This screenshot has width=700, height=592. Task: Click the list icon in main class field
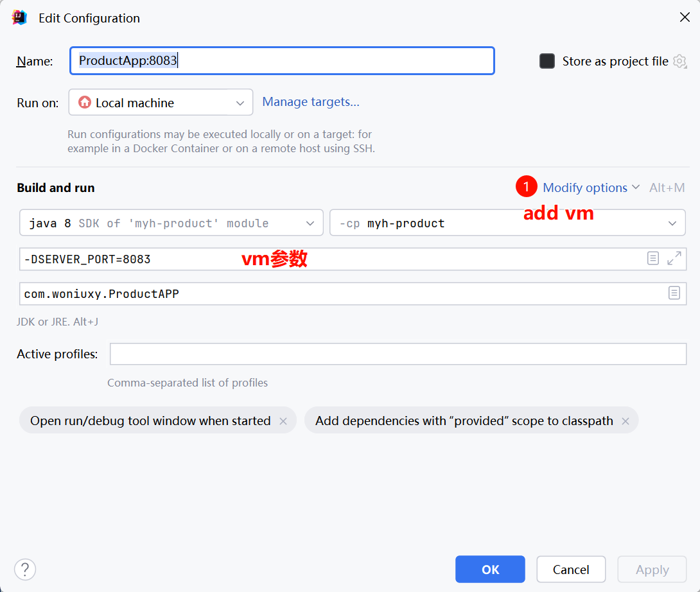click(x=674, y=293)
